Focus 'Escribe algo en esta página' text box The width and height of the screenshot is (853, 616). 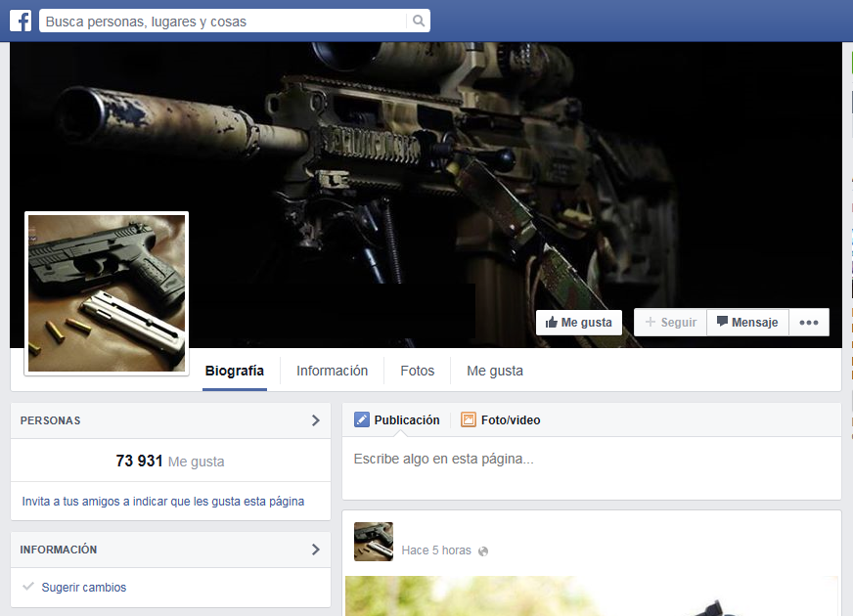pyautogui.click(x=592, y=467)
